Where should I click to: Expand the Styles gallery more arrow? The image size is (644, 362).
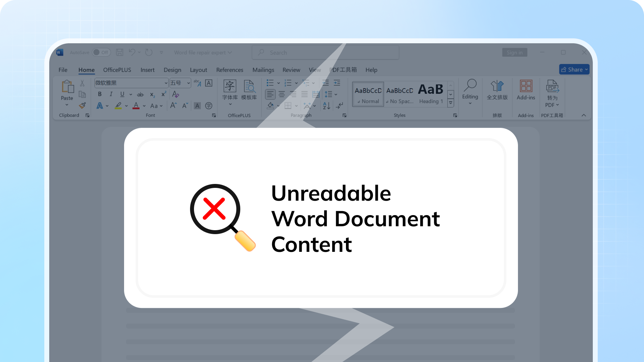451,103
